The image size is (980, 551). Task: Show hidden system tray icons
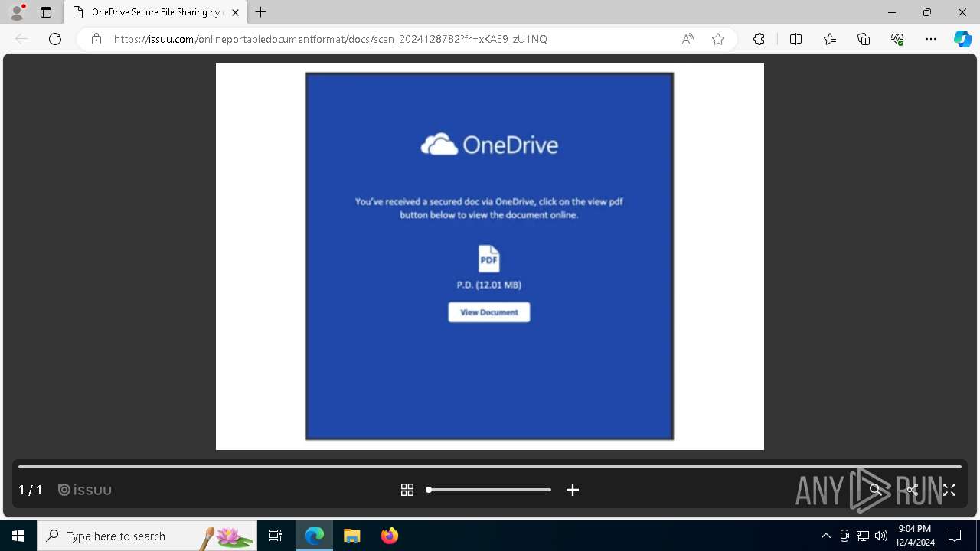825,536
